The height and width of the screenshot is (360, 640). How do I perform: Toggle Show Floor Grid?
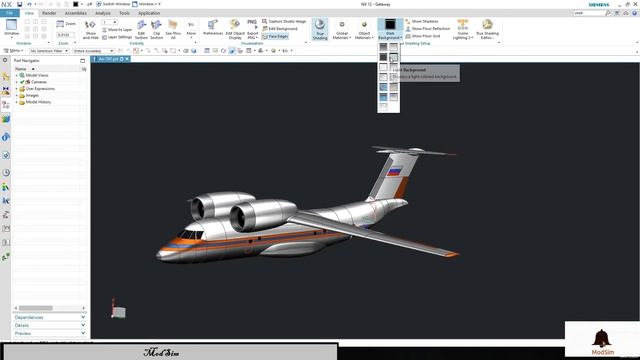coord(423,36)
